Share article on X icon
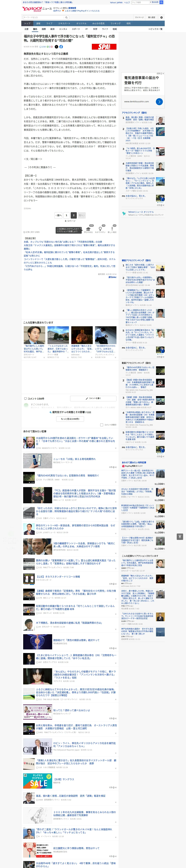Image resolution: width=186 pixels, height=868 pixels. point(56,47)
